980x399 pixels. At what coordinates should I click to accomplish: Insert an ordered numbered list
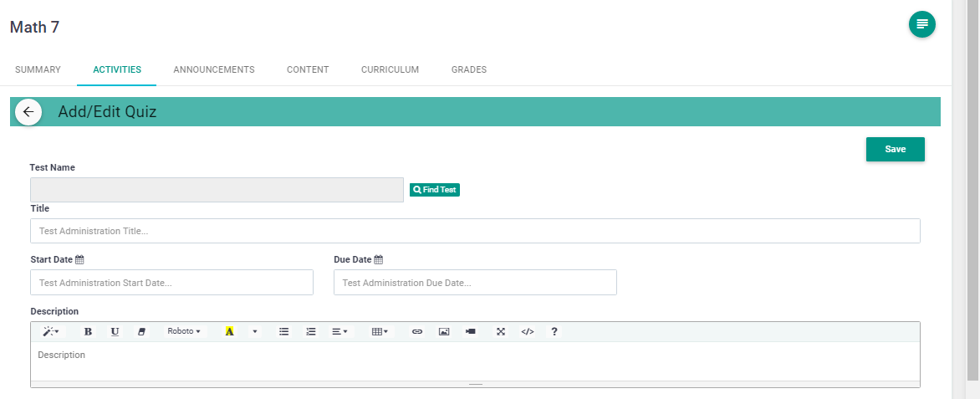pyautogui.click(x=310, y=331)
